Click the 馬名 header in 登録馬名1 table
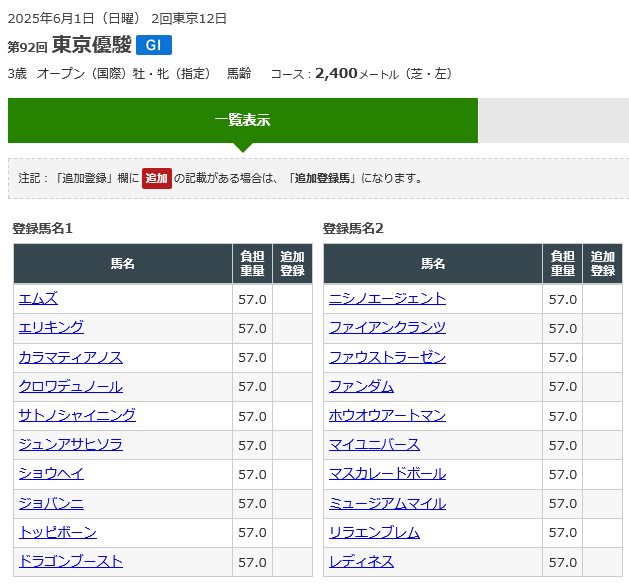Screen dimensions: 629x587 122,263
